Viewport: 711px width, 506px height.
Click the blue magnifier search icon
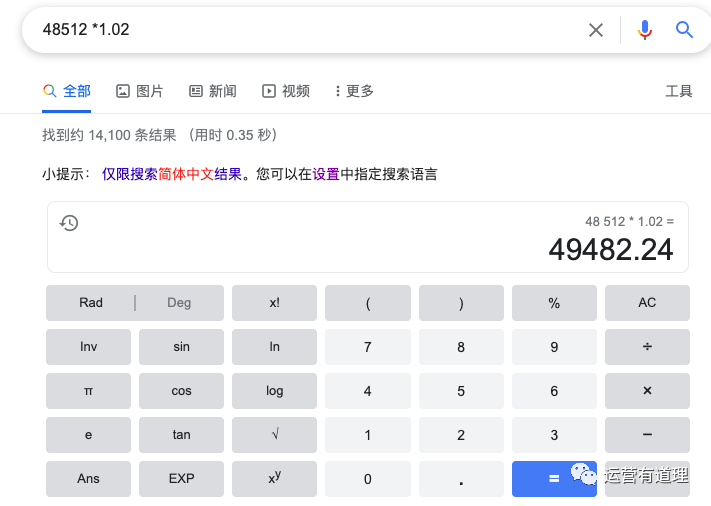click(x=684, y=30)
